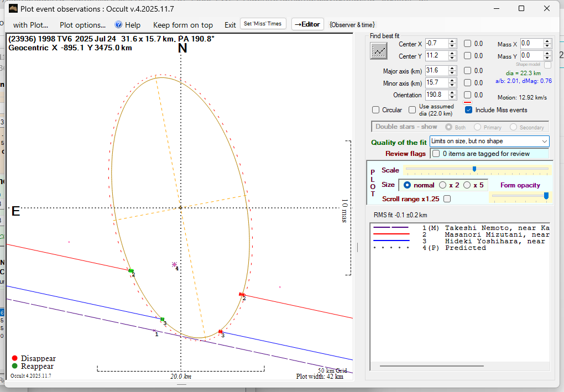Click the Set 'Miss' Times button

click(263, 24)
